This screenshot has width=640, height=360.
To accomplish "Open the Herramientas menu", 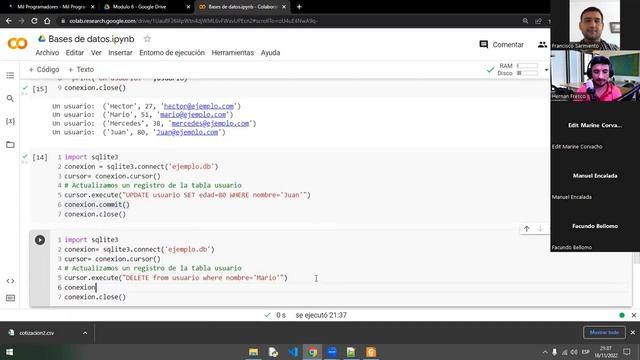I will tap(233, 53).
